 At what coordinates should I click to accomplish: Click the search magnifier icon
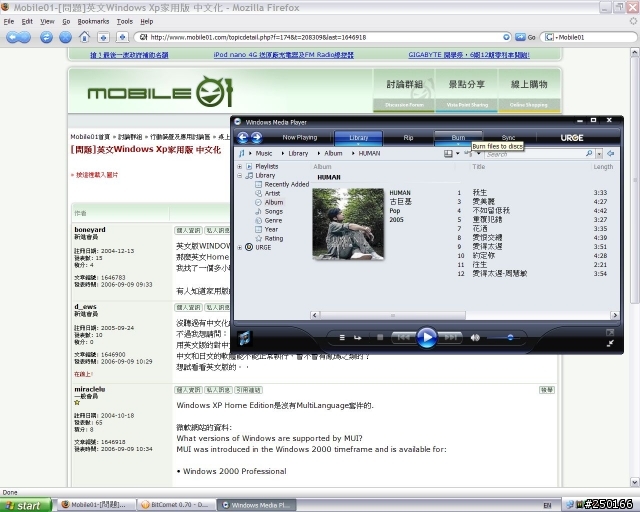point(589,154)
